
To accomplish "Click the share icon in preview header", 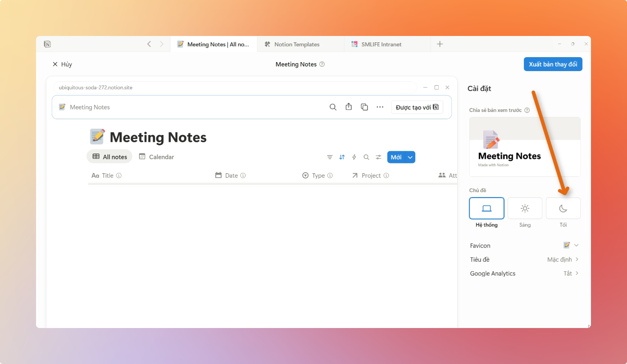I will 349,107.
